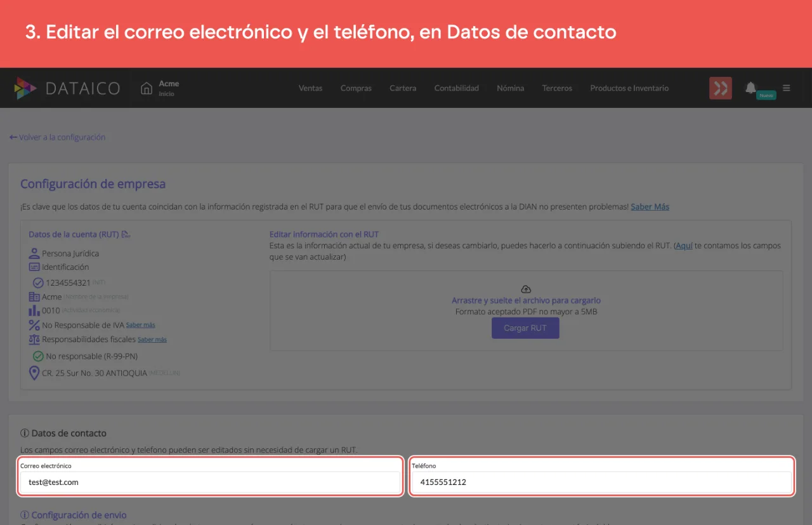Viewport: 812px width, 525px height.
Task: Open the Terceros menu
Action: pos(557,88)
